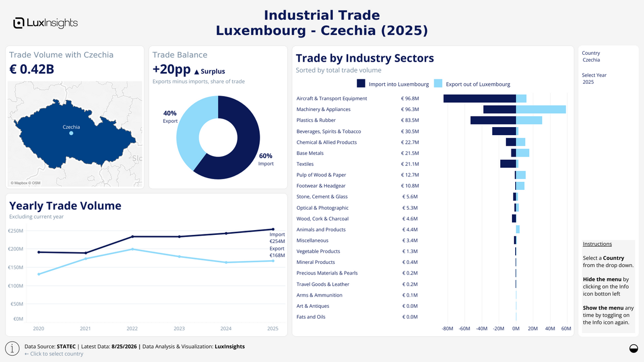The width and height of the screenshot is (644, 362).
Task: Select Vegetable Products label
Action: (x=319, y=252)
